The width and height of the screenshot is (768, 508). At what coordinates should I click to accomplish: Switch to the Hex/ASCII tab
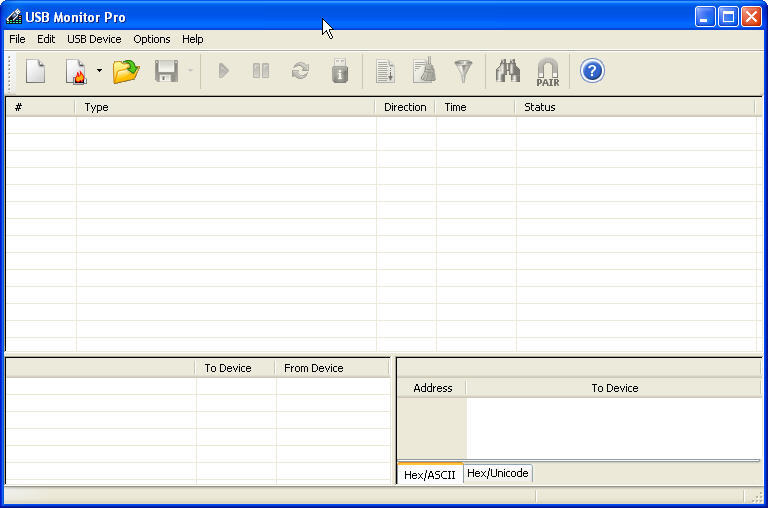click(x=430, y=475)
